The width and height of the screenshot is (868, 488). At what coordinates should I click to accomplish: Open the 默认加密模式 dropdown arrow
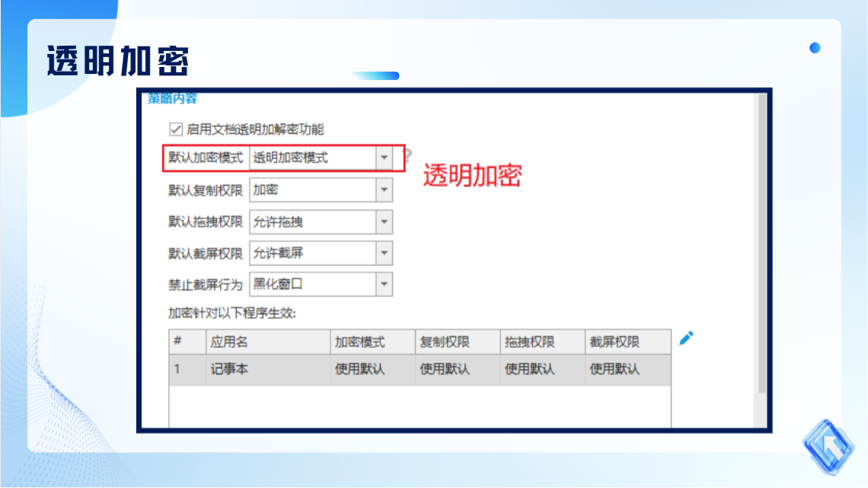point(385,158)
